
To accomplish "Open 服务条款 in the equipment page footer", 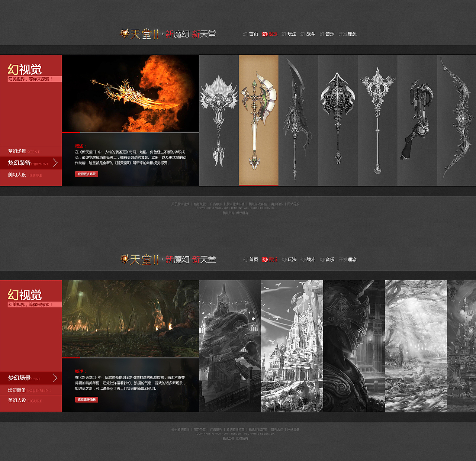I will point(200,204).
